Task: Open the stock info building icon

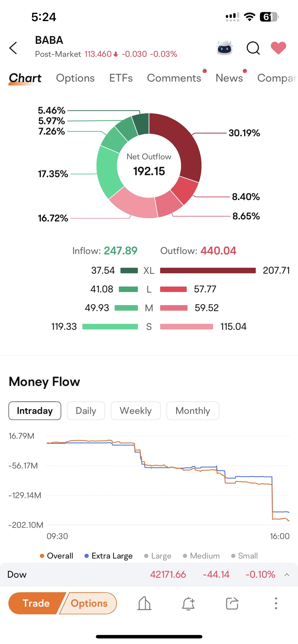Action: point(144,603)
